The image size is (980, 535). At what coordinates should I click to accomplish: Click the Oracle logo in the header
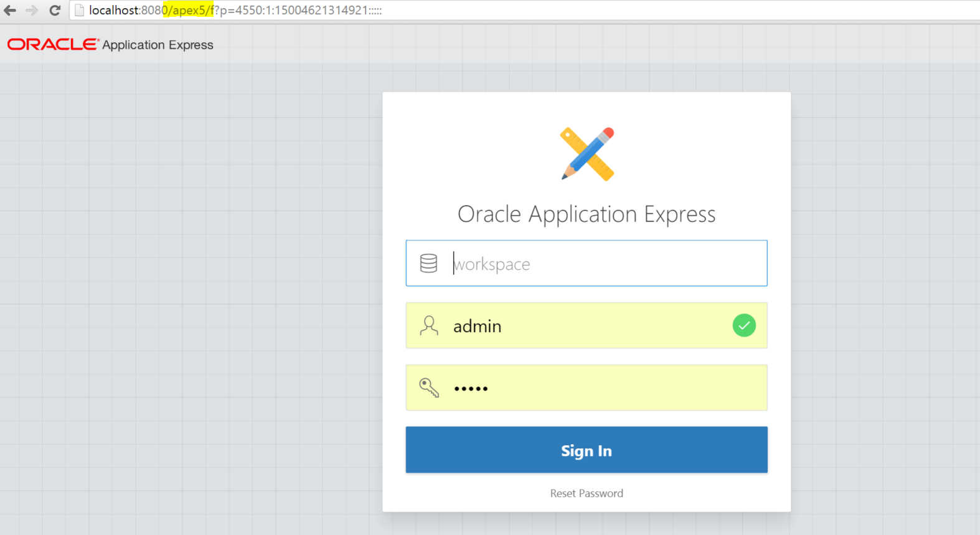(x=53, y=44)
